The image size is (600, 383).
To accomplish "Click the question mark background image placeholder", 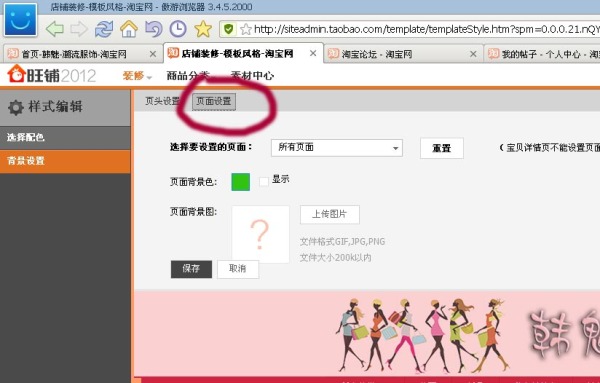I will [260, 234].
